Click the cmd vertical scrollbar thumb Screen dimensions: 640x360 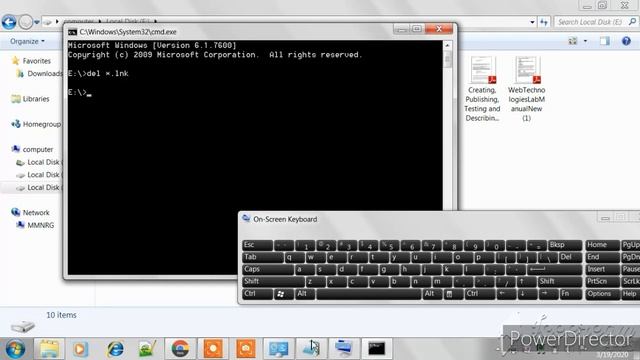click(447, 59)
